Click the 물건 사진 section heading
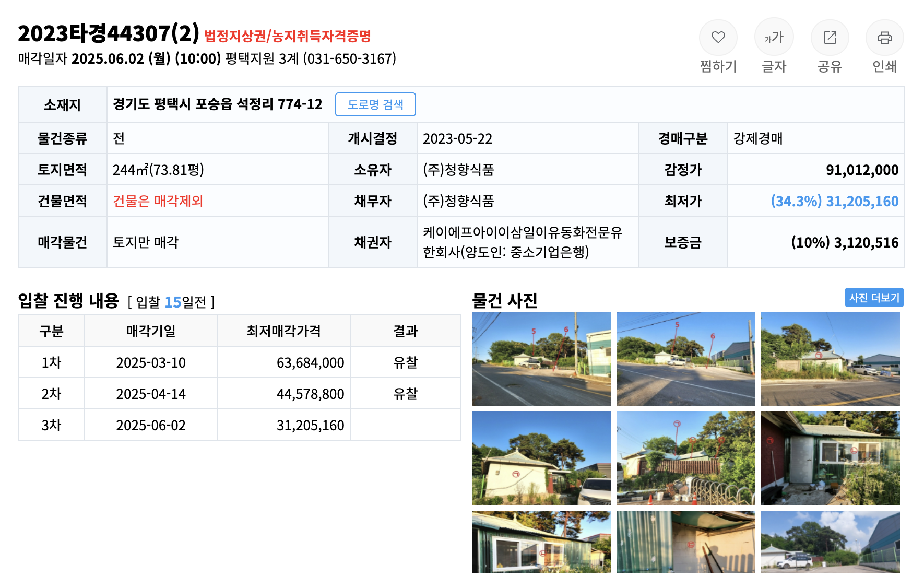 click(x=504, y=300)
